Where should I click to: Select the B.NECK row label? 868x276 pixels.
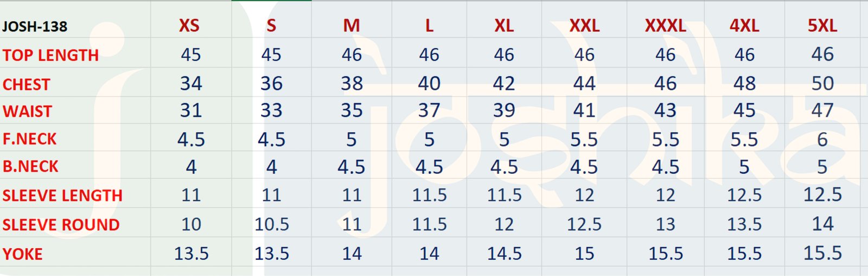click(30, 166)
